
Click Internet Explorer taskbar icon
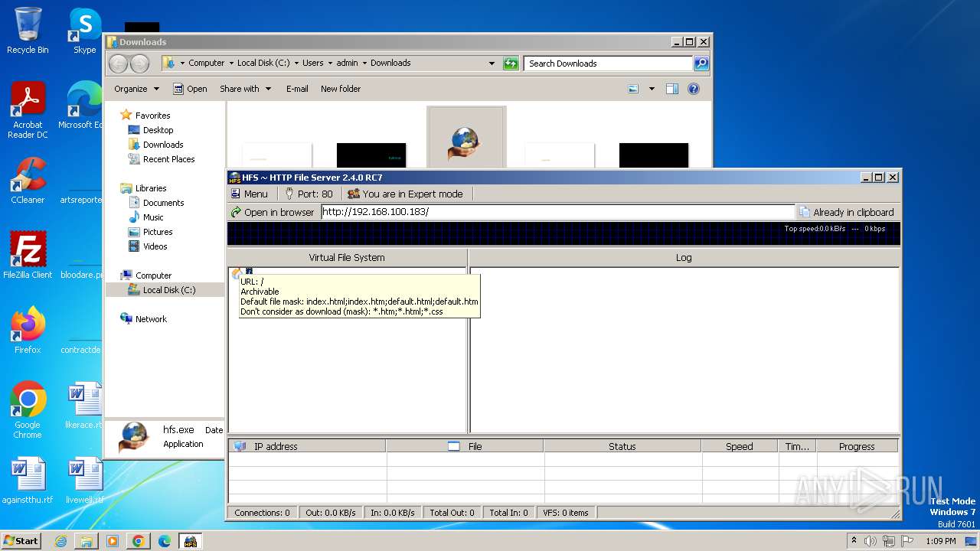click(x=60, y=541)
